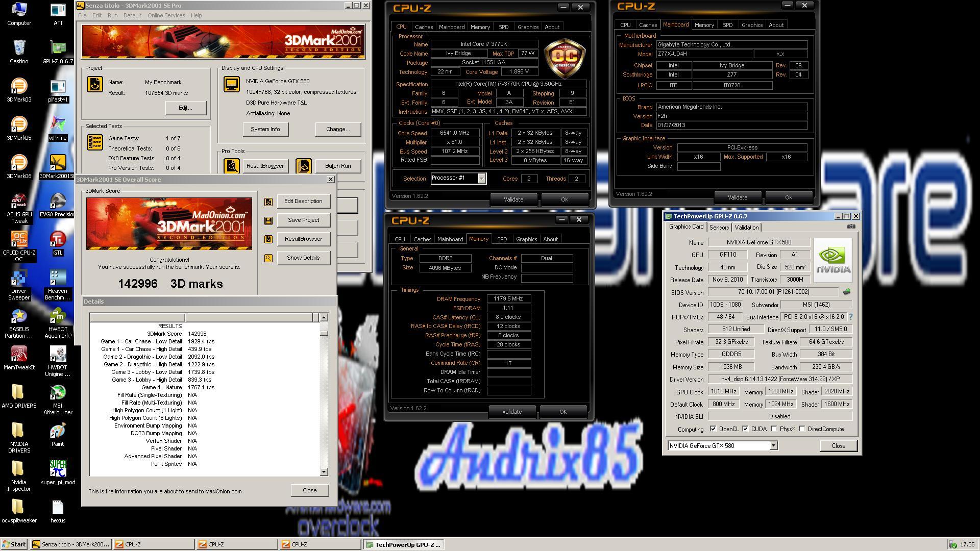980x551 pixels.
Task: Open the Computer desktop icon
Action: [19, 14]
